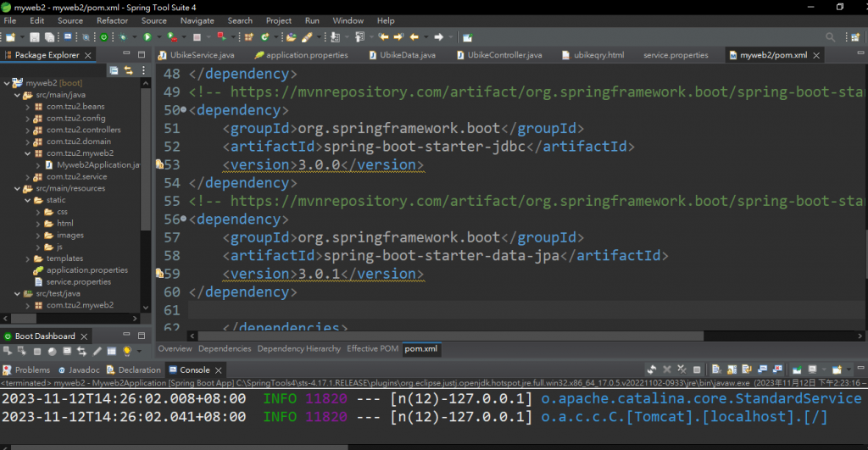Start debugging with the bug icon
Image resolution: width=868 pixels, height=450 pixels.
123,37
